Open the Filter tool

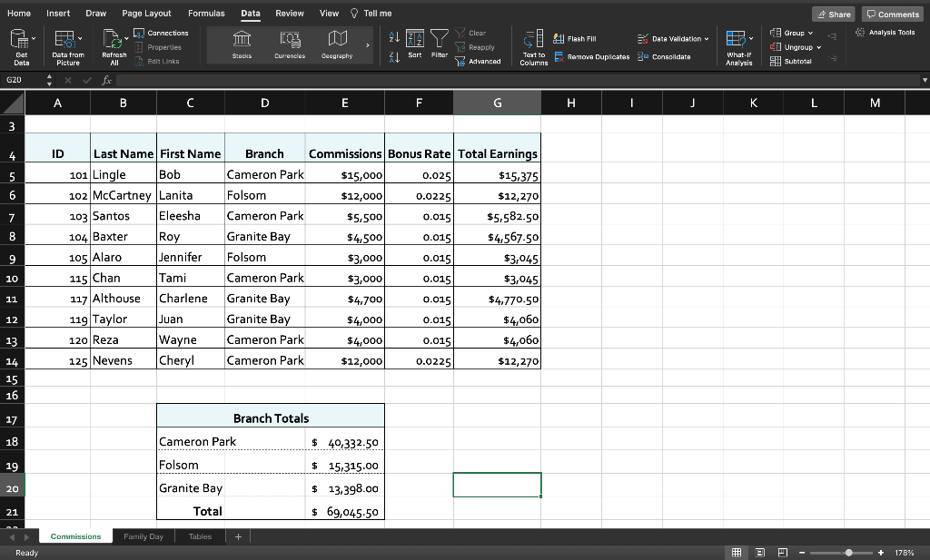point(438,40)
